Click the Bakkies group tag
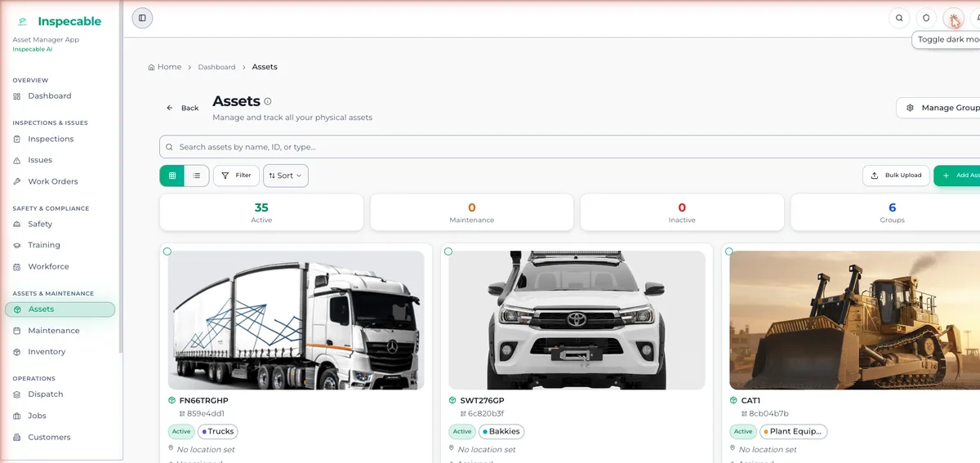 coord(501,432)
